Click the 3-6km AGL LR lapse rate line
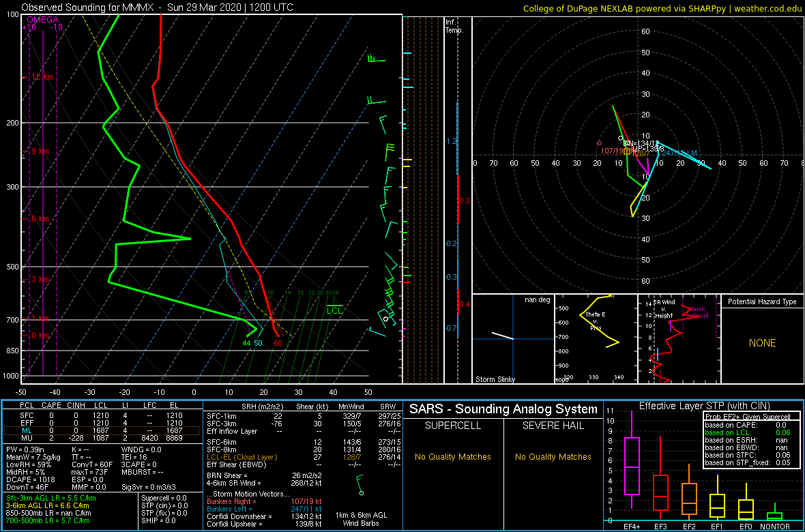Viewport: 805px width, 532px height. (x=49, y=505)
